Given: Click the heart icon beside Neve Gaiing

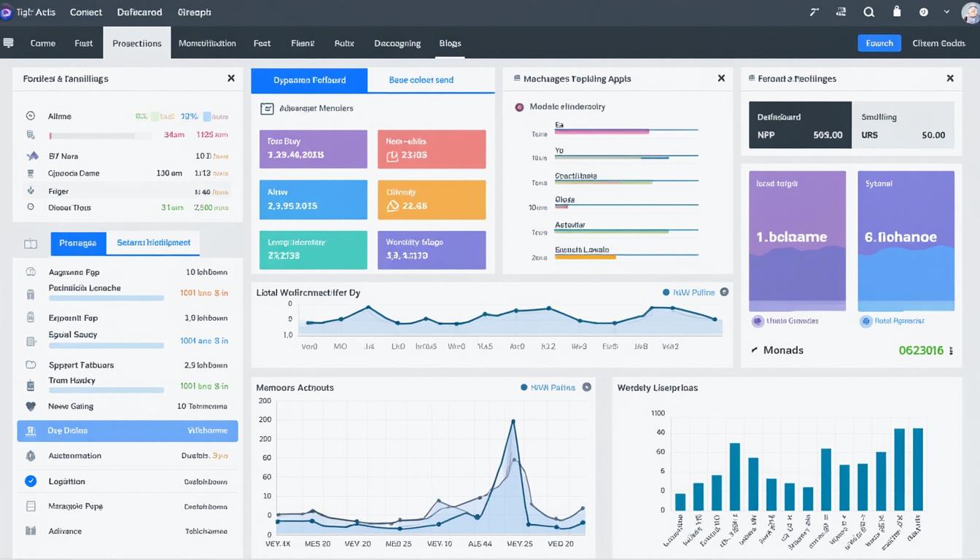Looking at the screenshot, I should coord(31,407).
